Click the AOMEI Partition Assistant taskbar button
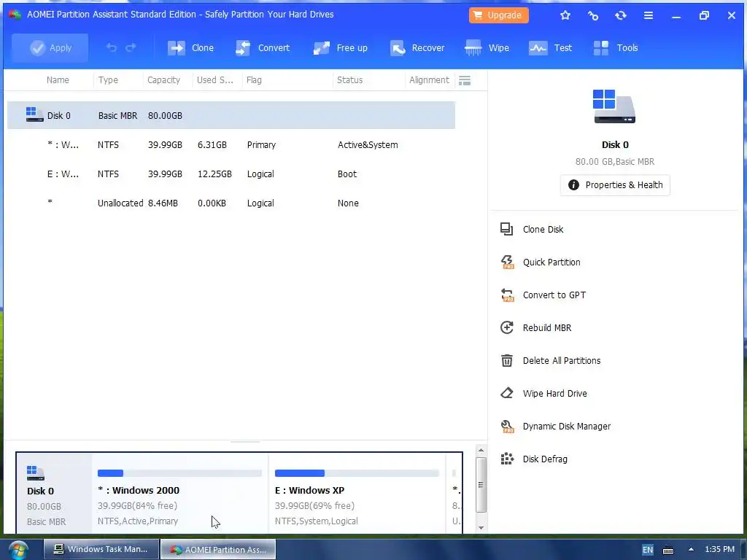747x560 pixels. [x=218, y=549]
